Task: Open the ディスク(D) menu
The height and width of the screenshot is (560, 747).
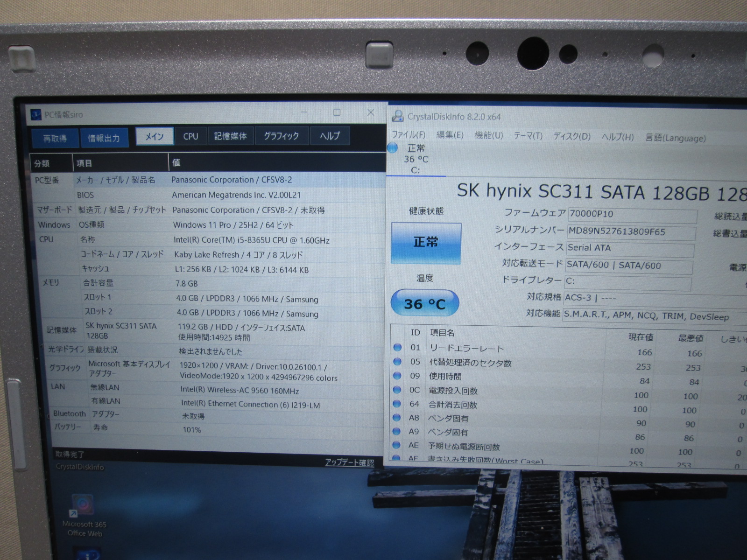Action: 572,136
